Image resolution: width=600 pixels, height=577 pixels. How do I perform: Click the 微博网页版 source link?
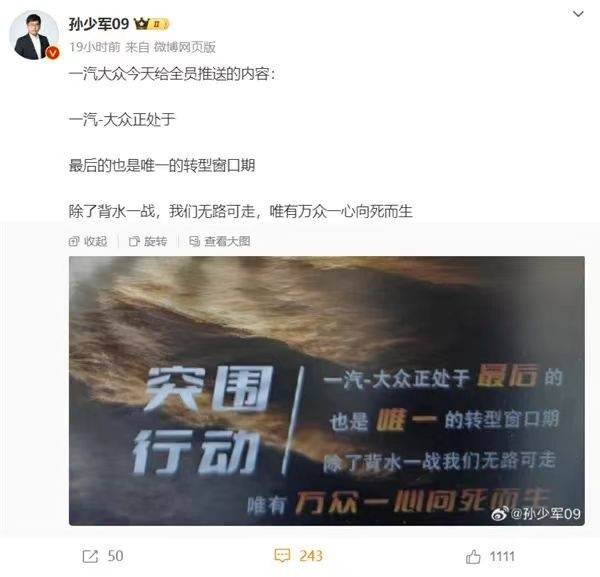pyautogui.click(x=184, y=47)
